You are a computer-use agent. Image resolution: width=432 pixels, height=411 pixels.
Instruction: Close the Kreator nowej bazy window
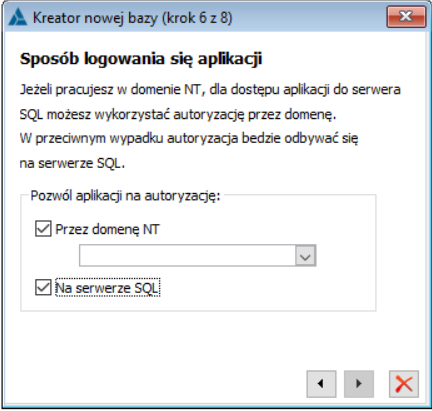406,16
